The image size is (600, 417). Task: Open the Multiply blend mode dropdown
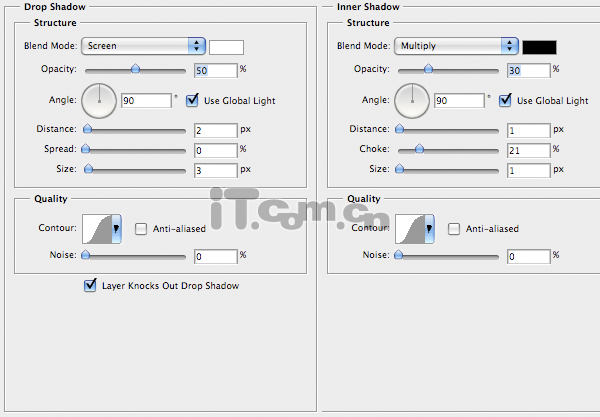(456, 46)
